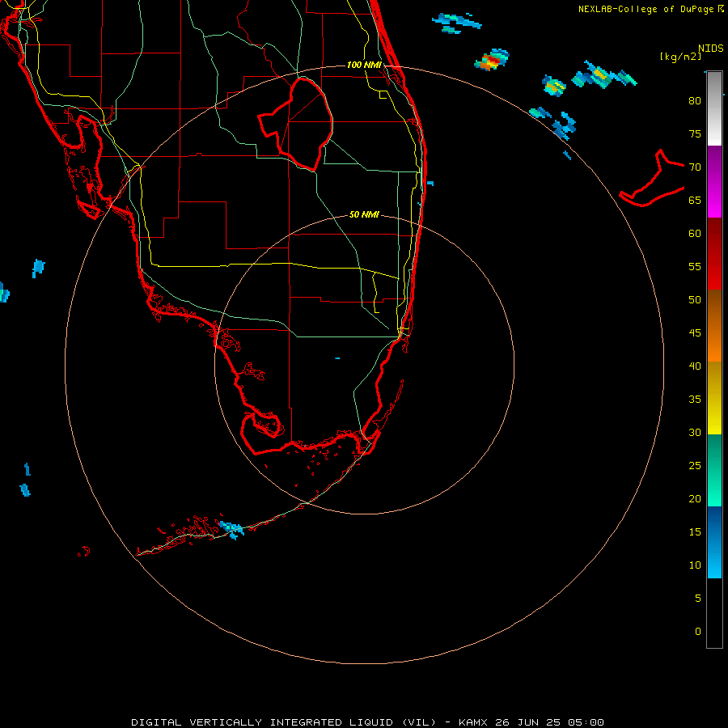The height and width of the screenshot is (728, 728).
Task: Click the 50 NMI range ring label
Action: (364, 214)
